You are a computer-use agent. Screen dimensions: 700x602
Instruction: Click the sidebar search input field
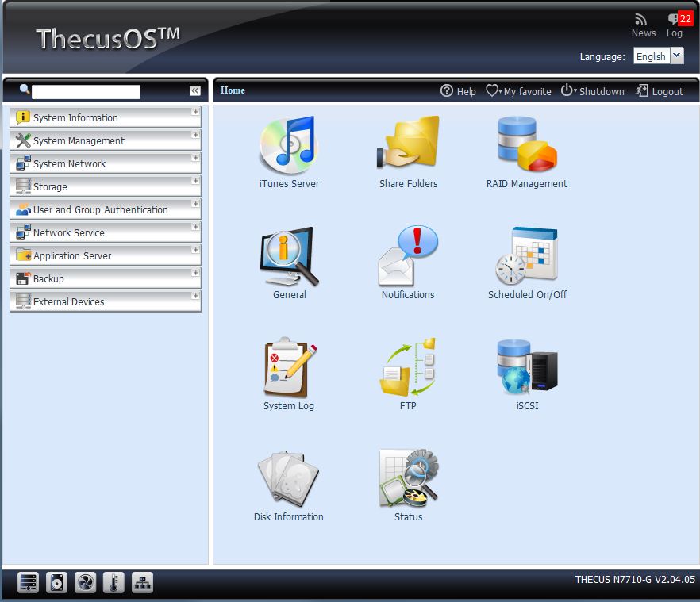click(87, 92)
